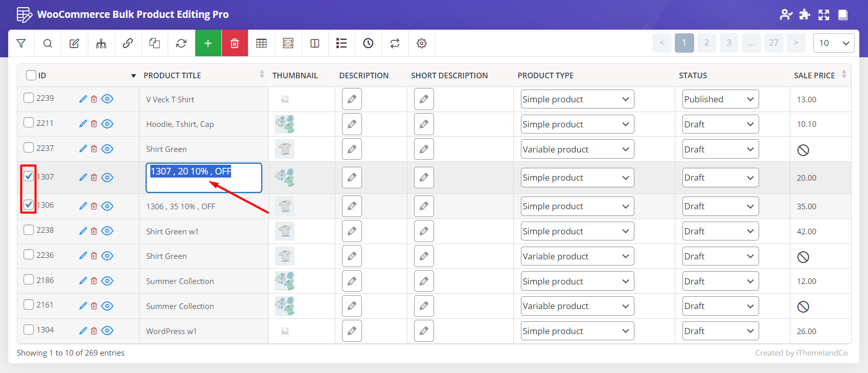Click the green add new product button

(208, 43)
